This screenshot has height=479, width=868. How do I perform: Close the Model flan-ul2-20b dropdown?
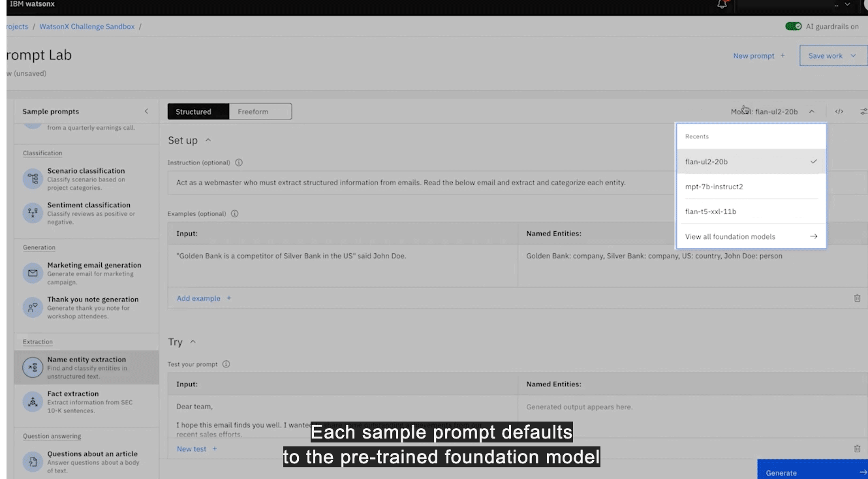click(773, 112)
